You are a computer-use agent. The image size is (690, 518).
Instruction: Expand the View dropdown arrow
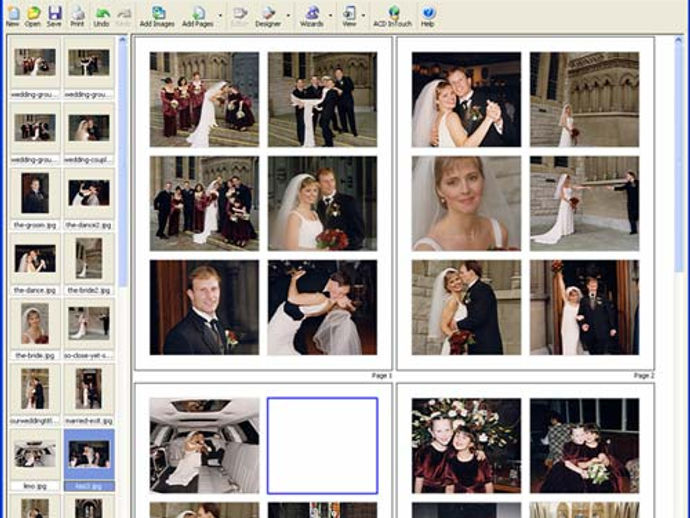coord(363,16)
